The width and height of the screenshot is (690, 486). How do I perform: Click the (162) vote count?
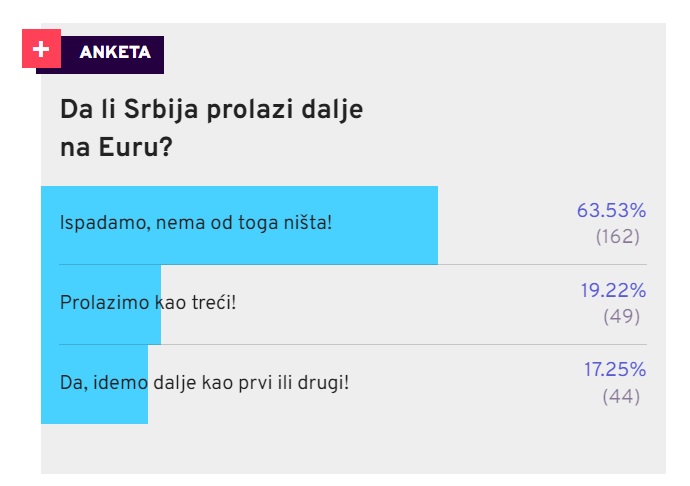617,237
